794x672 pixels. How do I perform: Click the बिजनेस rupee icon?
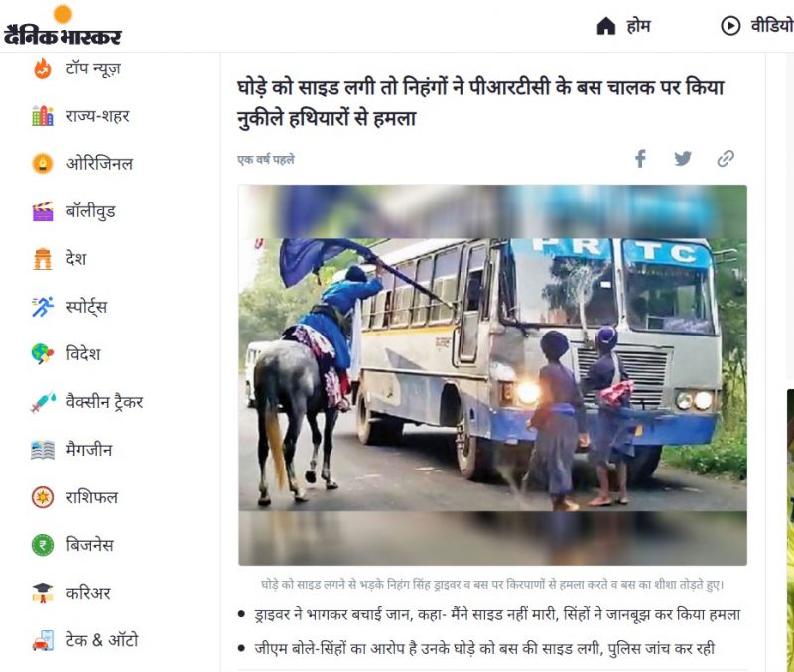(x=43, y=545)
